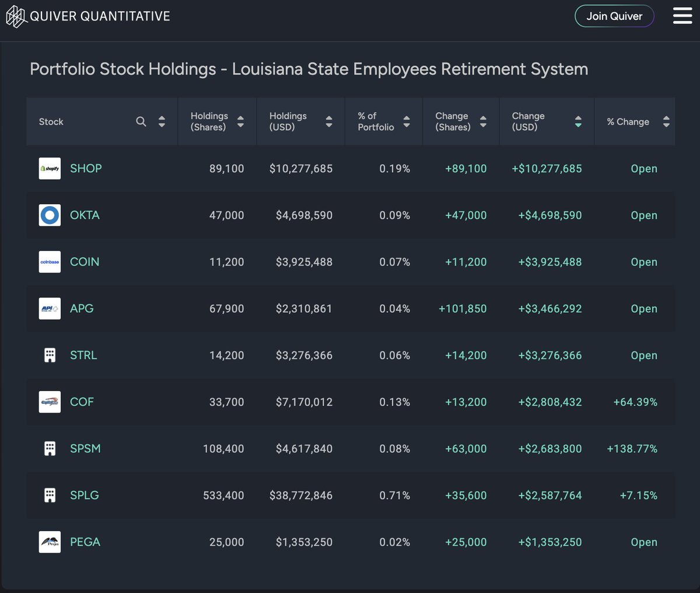Click the +11,200 share change for COIN
700x593 pixels.
(466, 262)
